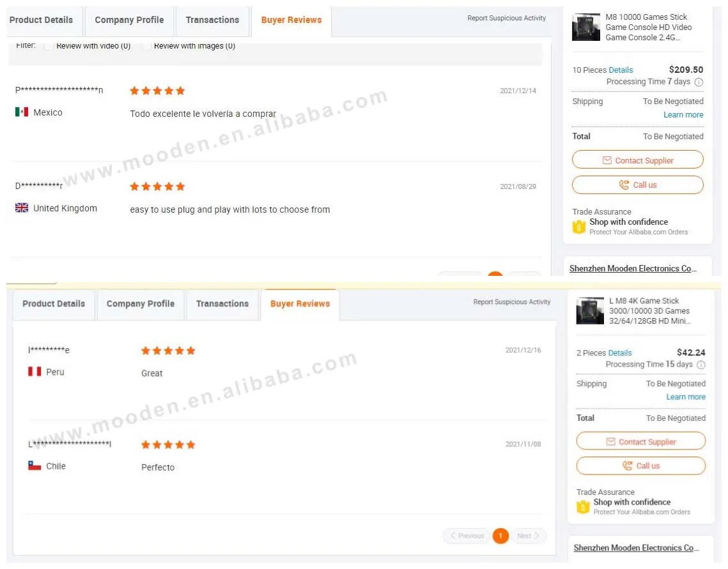
Task: Click the United Kingdom flag icon
Action: [x=21, y=208]
